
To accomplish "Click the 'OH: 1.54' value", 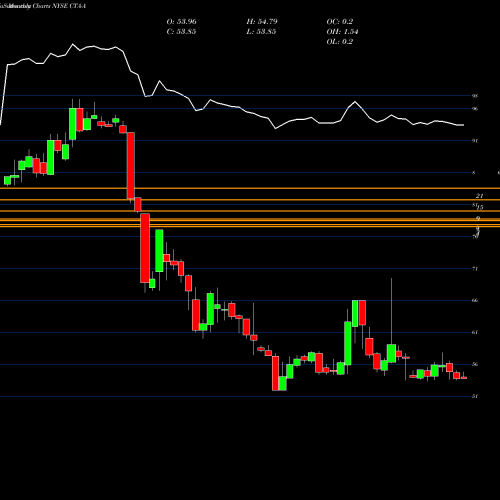I will click(x=342, y=32).
